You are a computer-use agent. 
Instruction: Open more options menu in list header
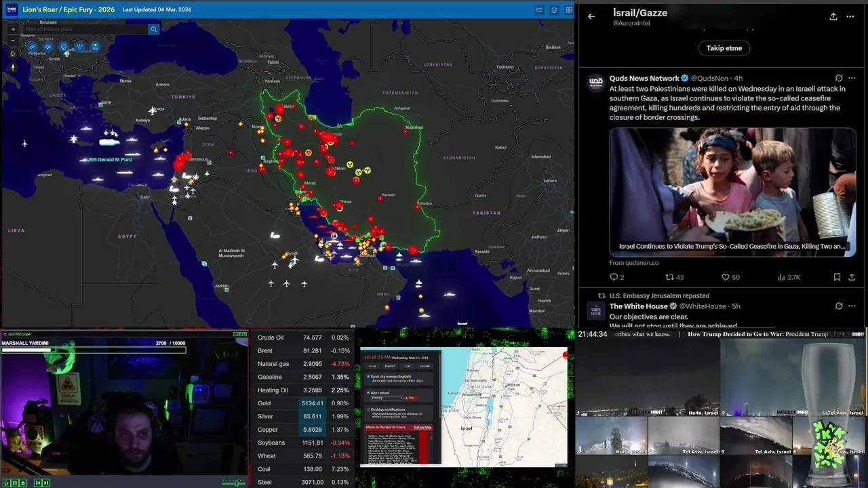[x=850, y=16]
